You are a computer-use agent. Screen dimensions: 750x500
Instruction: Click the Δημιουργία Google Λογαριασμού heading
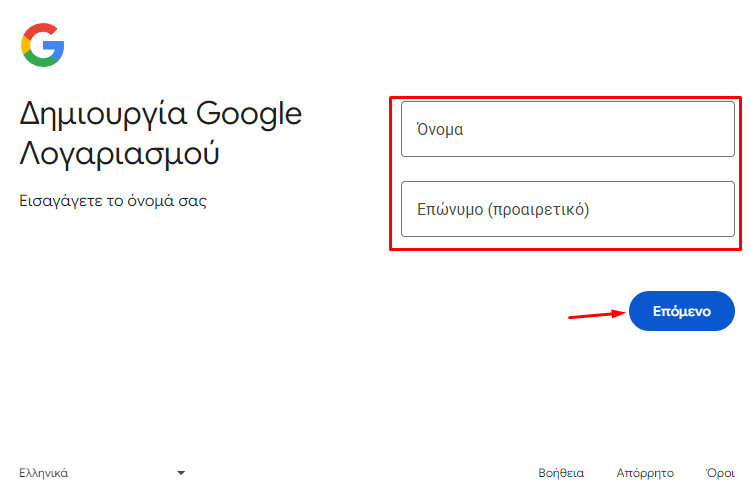pyautogui.click(x=161, y=134)
